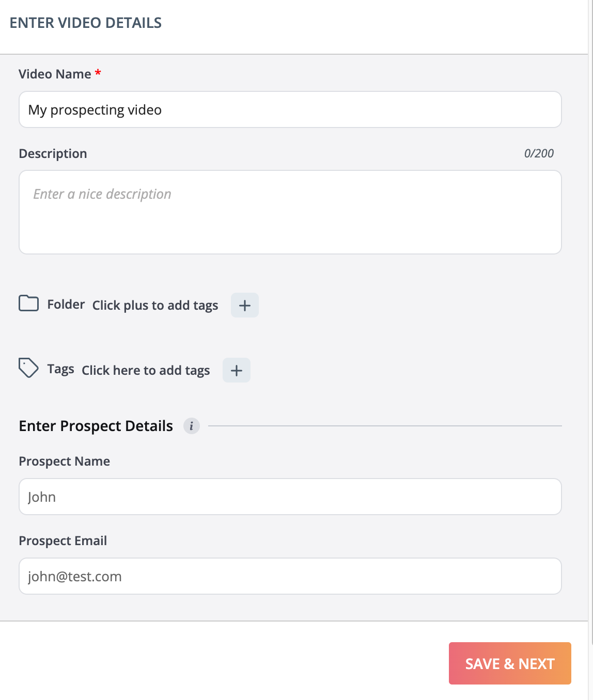593x700 pixels.
Task: Click the Folder label
Action: pyautogui.click(x=66, y=305)
